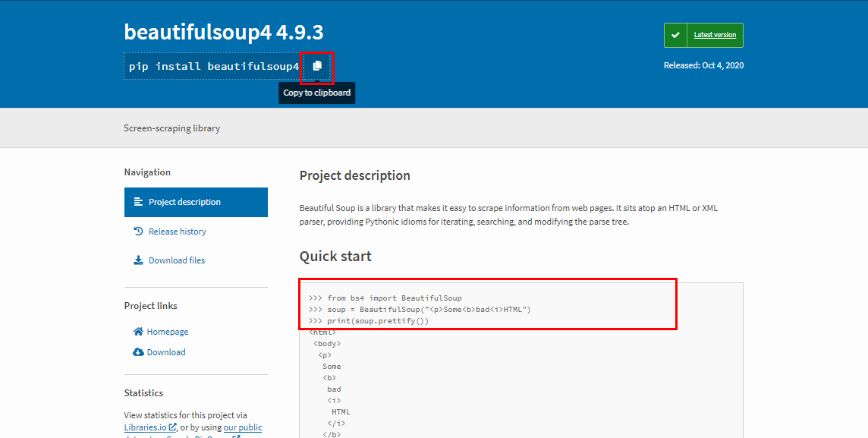Open the Download project link
Image resolution: width=868 pixels, height=438 pixels.
tap(166, 352)
